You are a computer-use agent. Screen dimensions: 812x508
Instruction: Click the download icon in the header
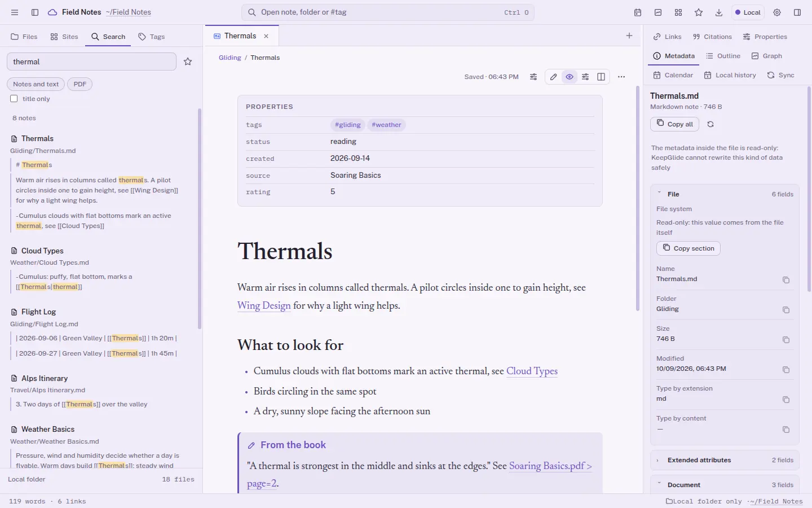[x=719, y=12]
